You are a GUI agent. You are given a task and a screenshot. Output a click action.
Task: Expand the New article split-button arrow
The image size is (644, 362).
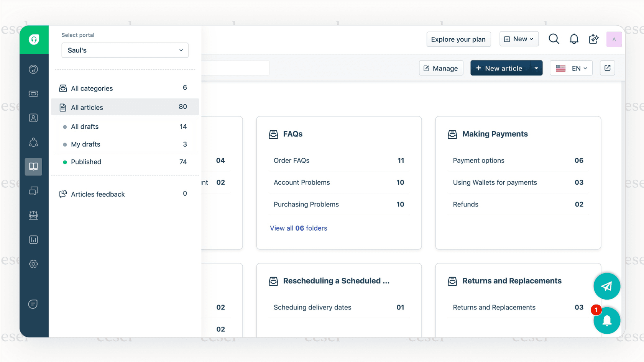click(536, 68)
